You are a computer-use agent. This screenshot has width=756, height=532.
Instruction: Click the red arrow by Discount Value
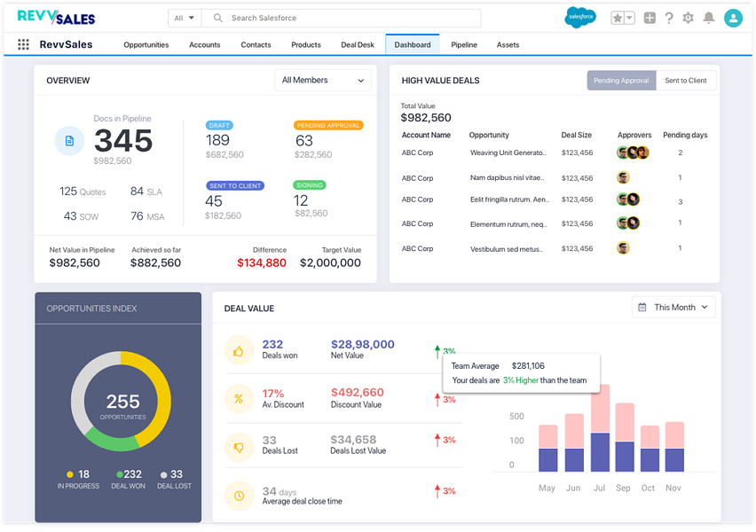437,400
